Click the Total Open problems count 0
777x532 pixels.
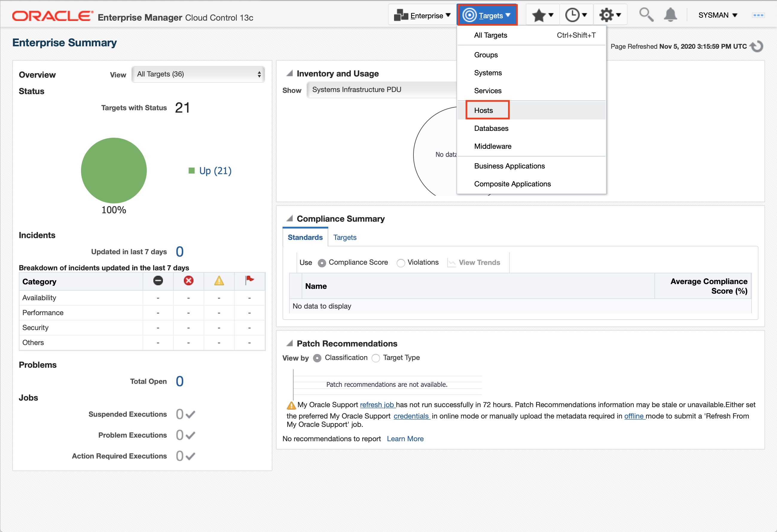coord(180,381)
